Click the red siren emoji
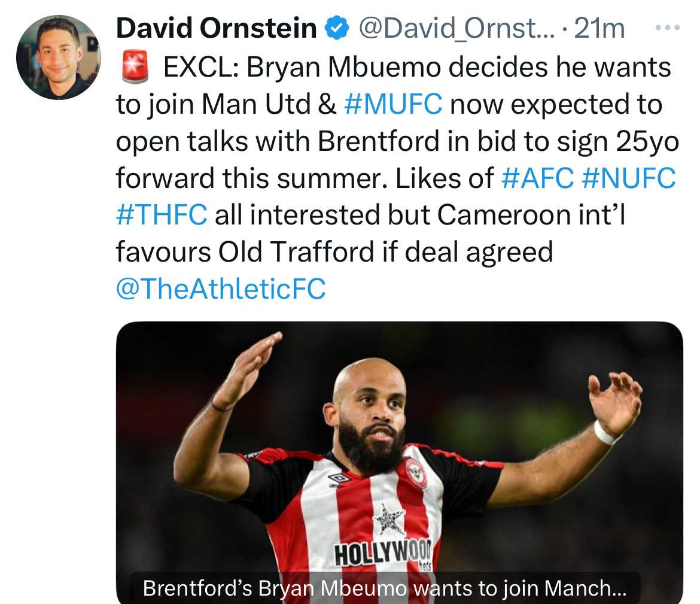 tap(135, 67)
